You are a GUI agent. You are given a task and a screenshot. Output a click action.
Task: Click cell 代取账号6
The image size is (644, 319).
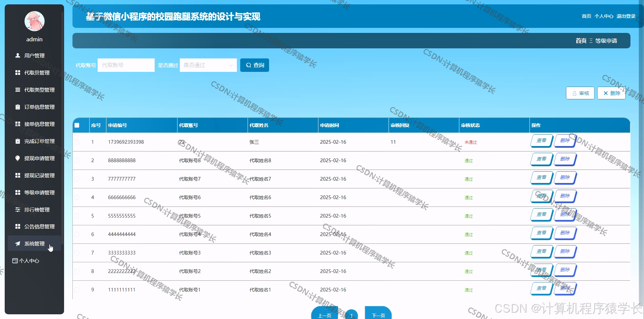coord(190,197)
